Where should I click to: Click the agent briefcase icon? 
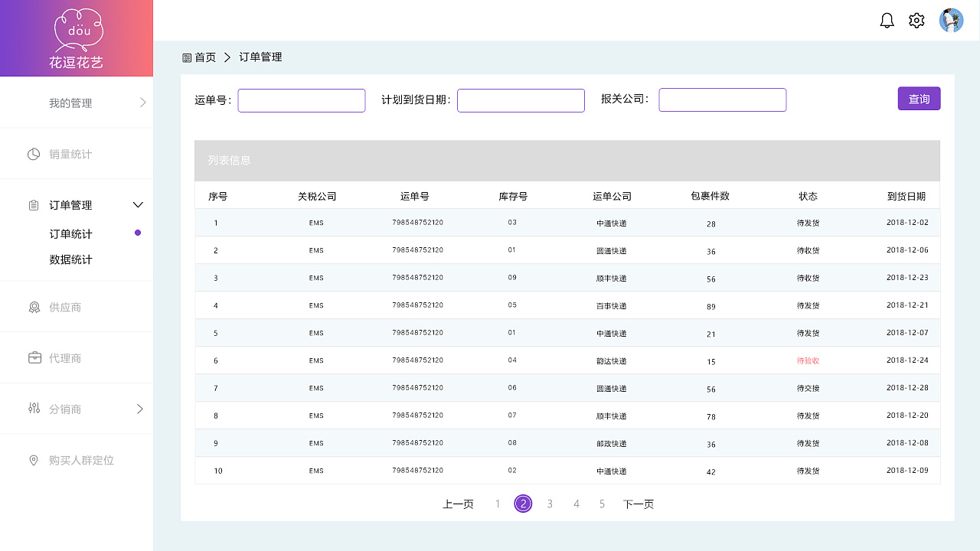[34, 358]
